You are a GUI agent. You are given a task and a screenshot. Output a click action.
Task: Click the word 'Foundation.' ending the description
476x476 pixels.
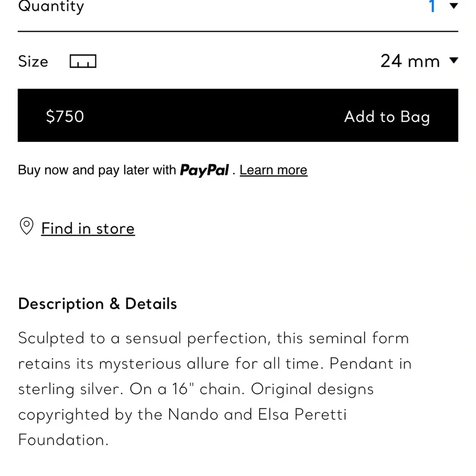[63, 440]
